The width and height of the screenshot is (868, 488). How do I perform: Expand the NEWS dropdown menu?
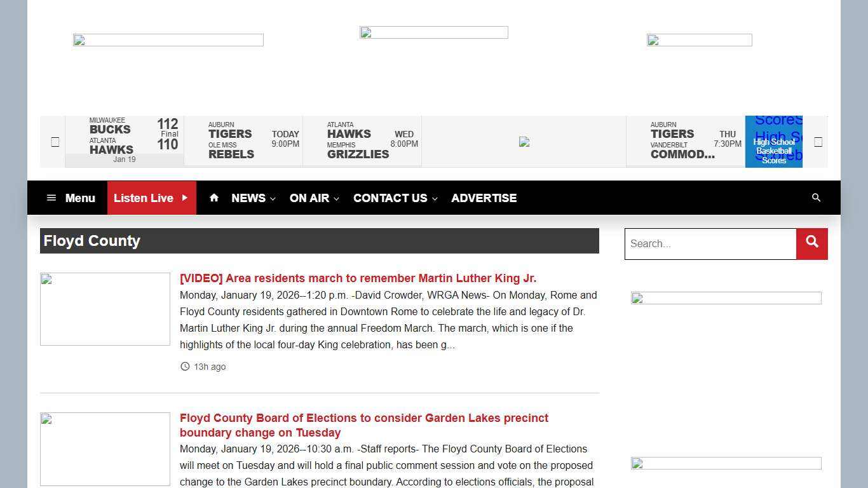tap(253, 198)
